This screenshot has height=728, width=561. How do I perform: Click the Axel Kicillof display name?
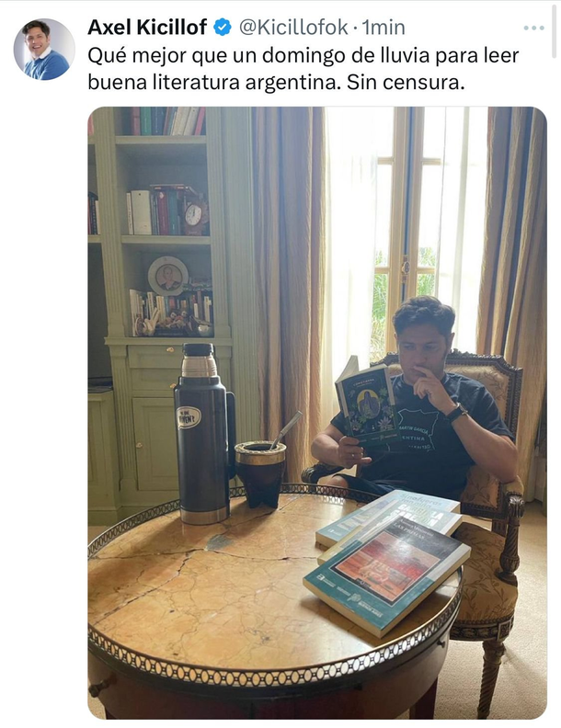point(147,28)
